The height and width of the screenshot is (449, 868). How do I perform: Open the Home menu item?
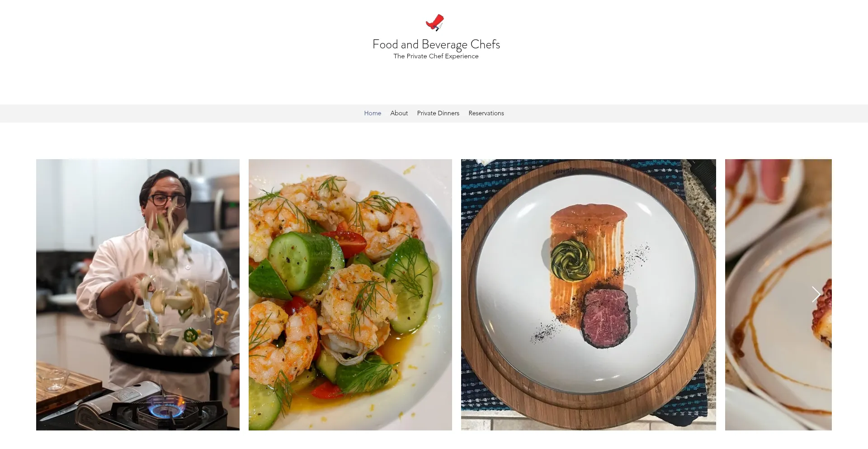tap(373, 113)
